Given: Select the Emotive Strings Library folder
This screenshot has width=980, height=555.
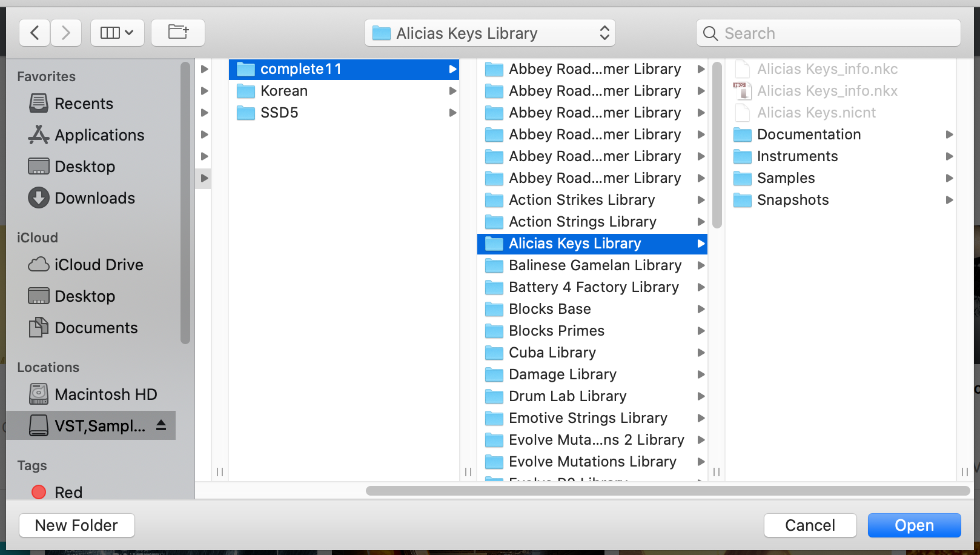Looking at the screenshot, I should (x=592, y=418).
